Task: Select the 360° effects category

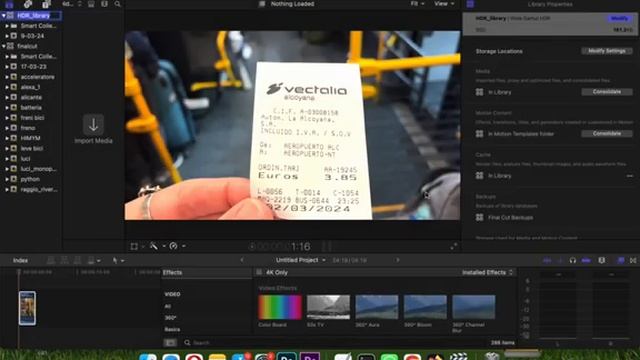Action: tap(170, 318)
